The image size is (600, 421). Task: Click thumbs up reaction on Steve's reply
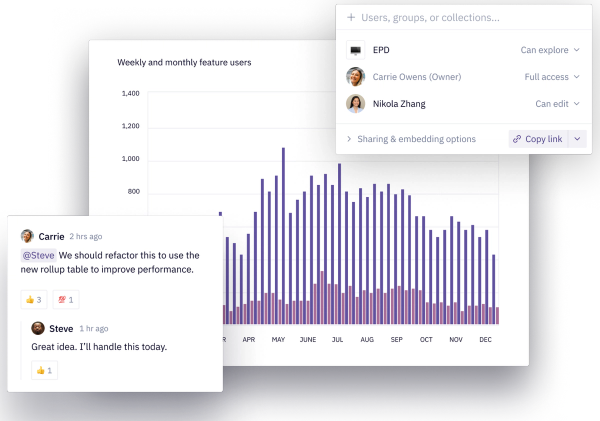(44, 370)
